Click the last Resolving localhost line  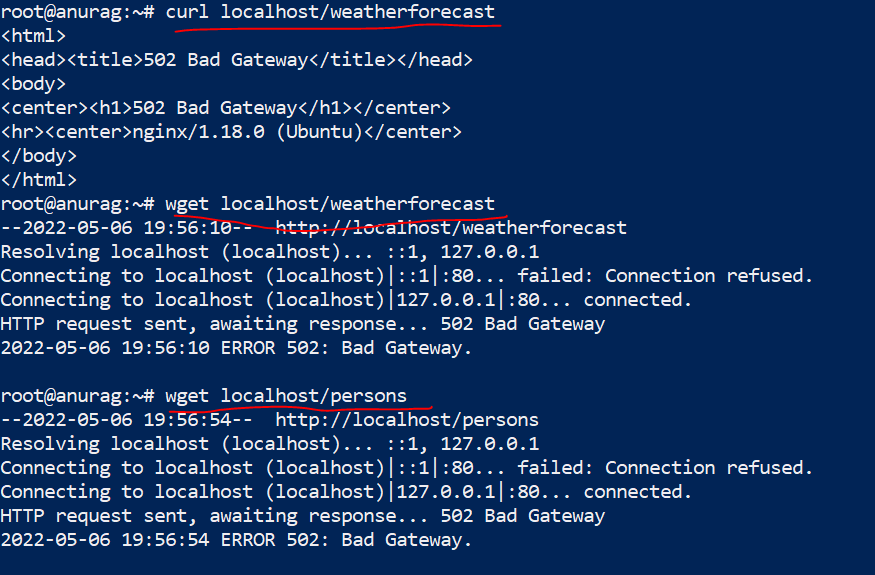[x=269, y=444]
